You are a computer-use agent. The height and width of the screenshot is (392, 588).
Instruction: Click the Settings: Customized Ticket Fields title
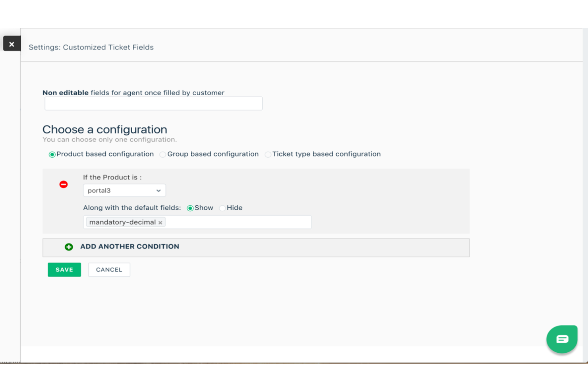click(91, 47)
